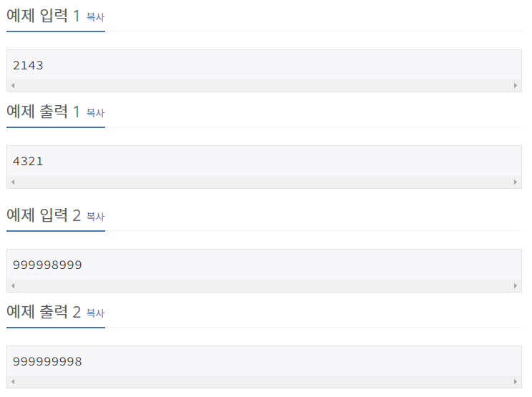Click the 예제 입력 1 heading
The height and width of the screenshot is (397, 532).
43,16
